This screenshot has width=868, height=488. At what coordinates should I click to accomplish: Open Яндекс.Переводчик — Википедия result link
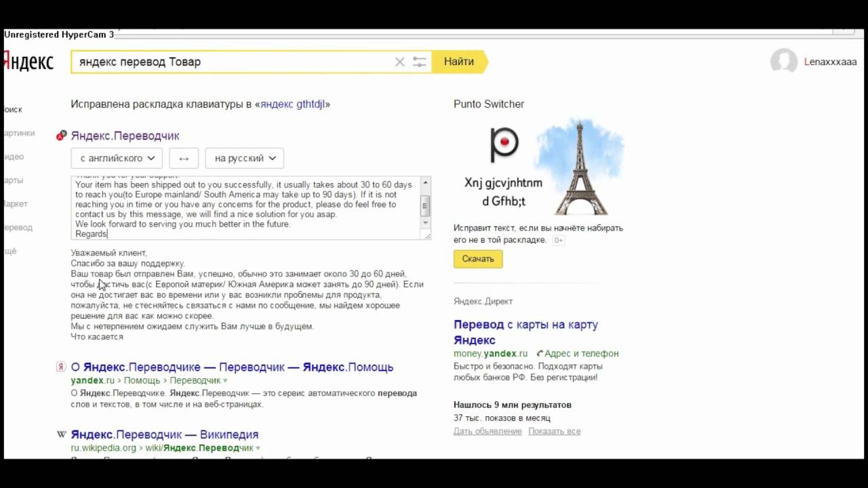pos(165,434)
